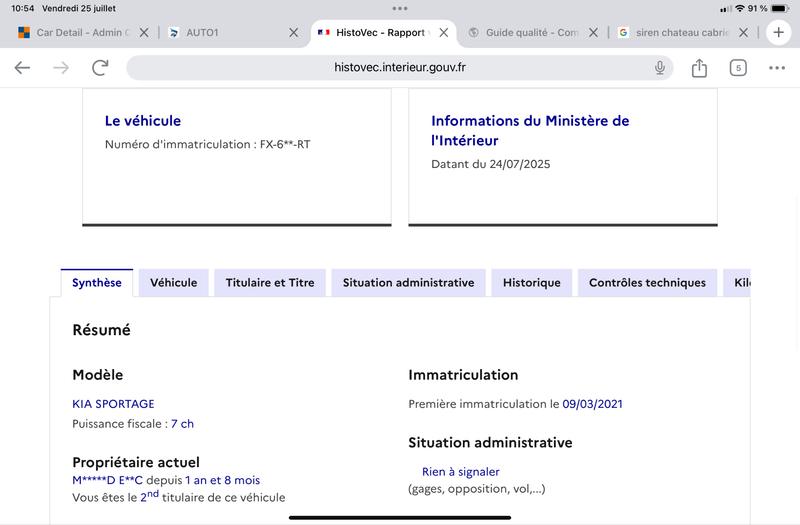Screen dimensions: 800x525
Task: Close the AUTO1 tab
Action: 293,33
